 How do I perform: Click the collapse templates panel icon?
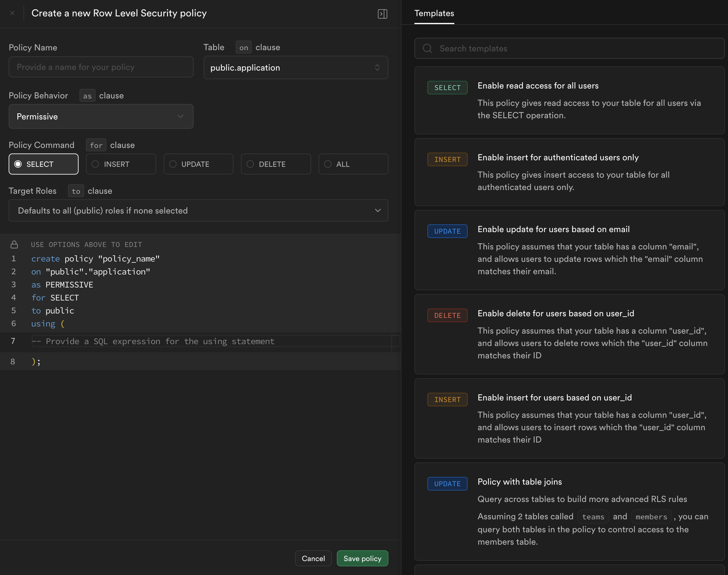click(383, 14)
